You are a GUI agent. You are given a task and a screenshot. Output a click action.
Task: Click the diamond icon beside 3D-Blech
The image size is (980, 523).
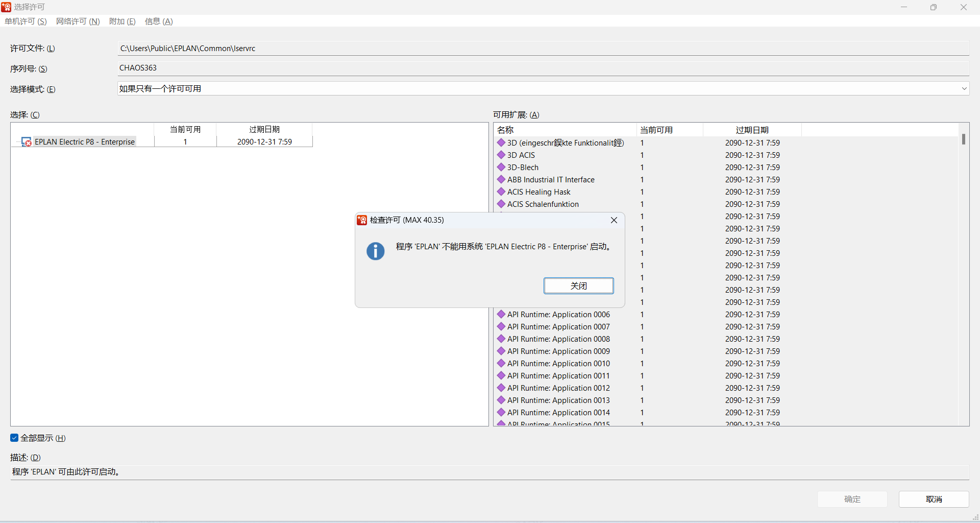(x=501, y=167)
